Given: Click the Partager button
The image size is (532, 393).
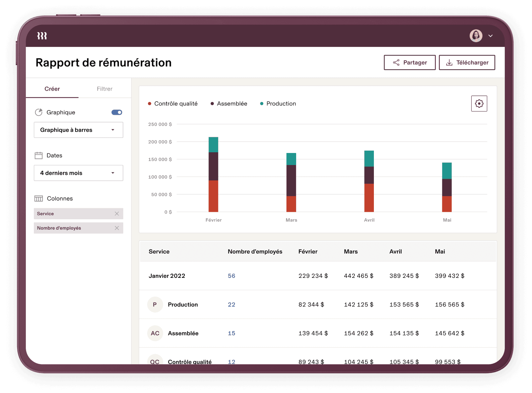Looking at the screenshot, I should [x=410, y=63].
